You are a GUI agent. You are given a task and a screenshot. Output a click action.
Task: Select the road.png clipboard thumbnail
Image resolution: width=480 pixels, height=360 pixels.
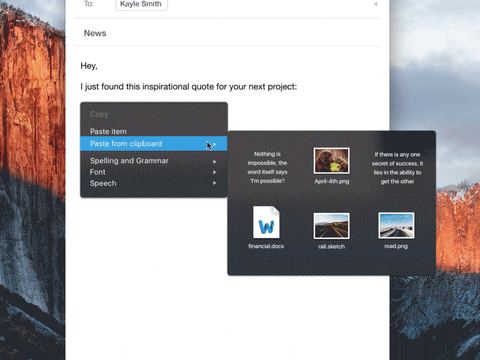(396, 226)
